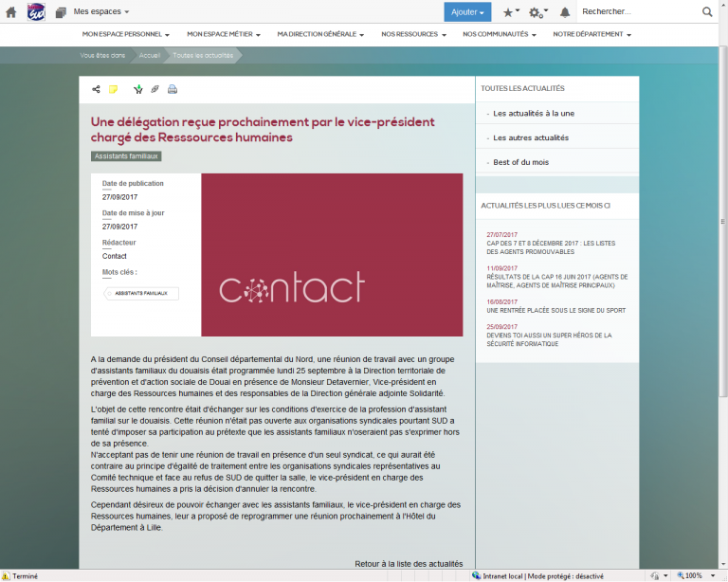728x582 pixels.
Task: Click the article headline text
Action: [x=263, y=130]
